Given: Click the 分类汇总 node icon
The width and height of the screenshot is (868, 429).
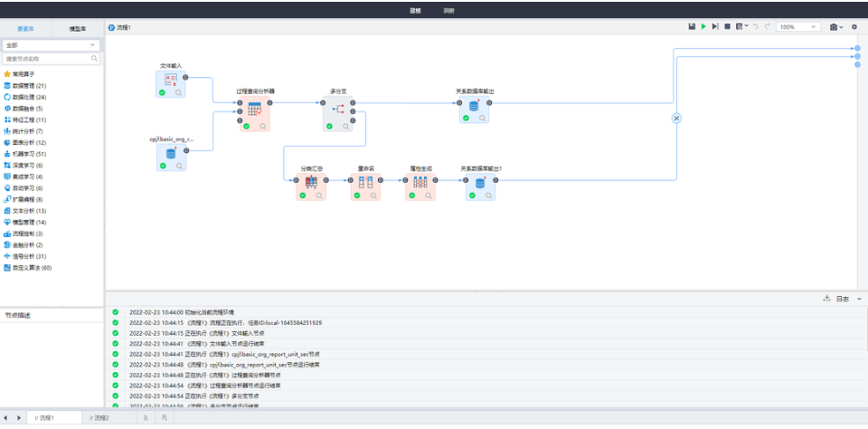Looking at the screenshot, I should pyautogui.click(x=311, y=182).
